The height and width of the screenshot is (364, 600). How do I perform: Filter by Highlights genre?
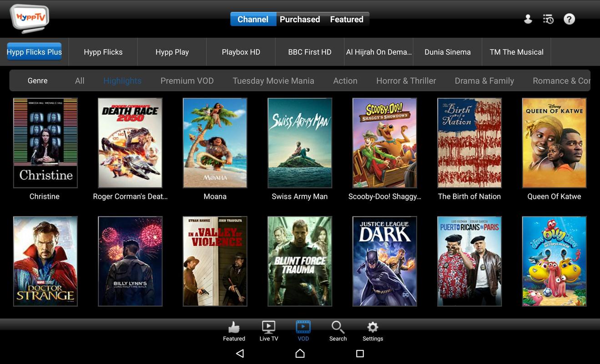pyautogui.click(x=122, y=81)
